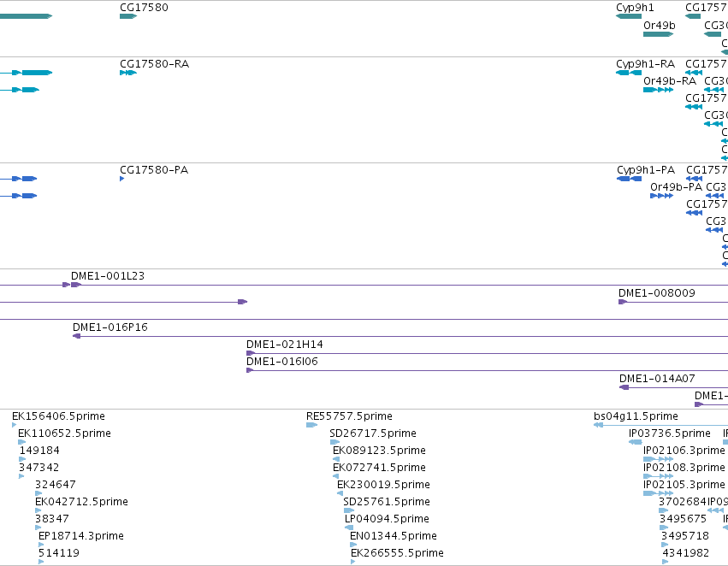Click the Or49b-PA protein feature
This screenshot has height=566, width=728.
pos(661,196)
